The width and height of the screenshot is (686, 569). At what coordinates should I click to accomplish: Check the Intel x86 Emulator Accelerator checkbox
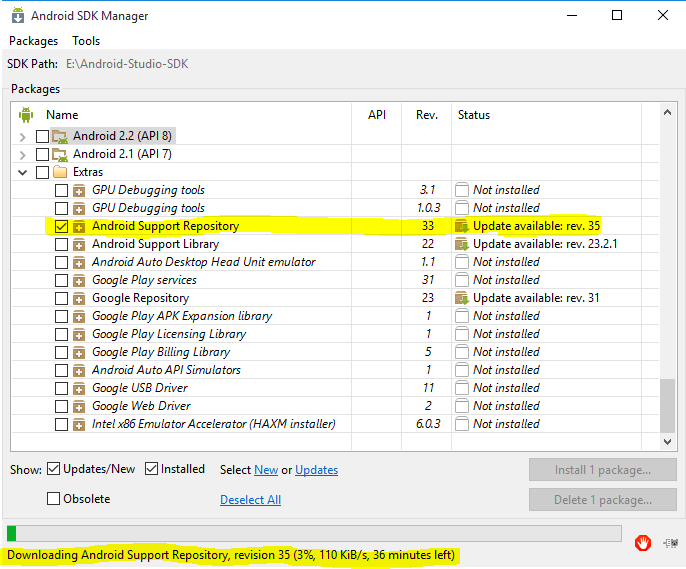[x=61, y=424]
